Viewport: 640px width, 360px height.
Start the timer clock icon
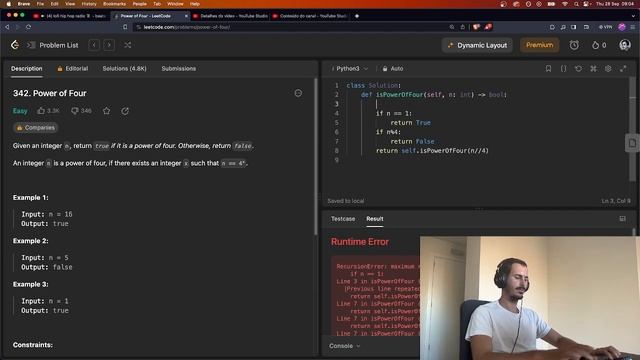click(x=574, y=45)
